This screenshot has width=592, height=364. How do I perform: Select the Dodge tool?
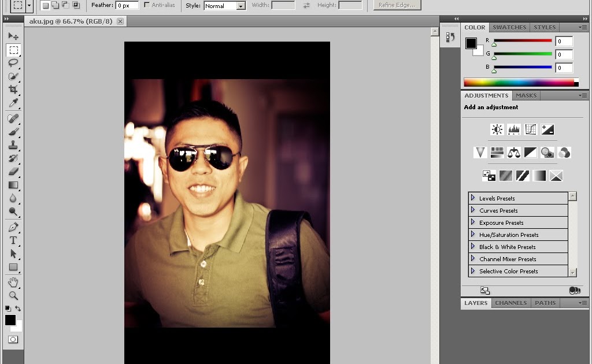(13, 211)
